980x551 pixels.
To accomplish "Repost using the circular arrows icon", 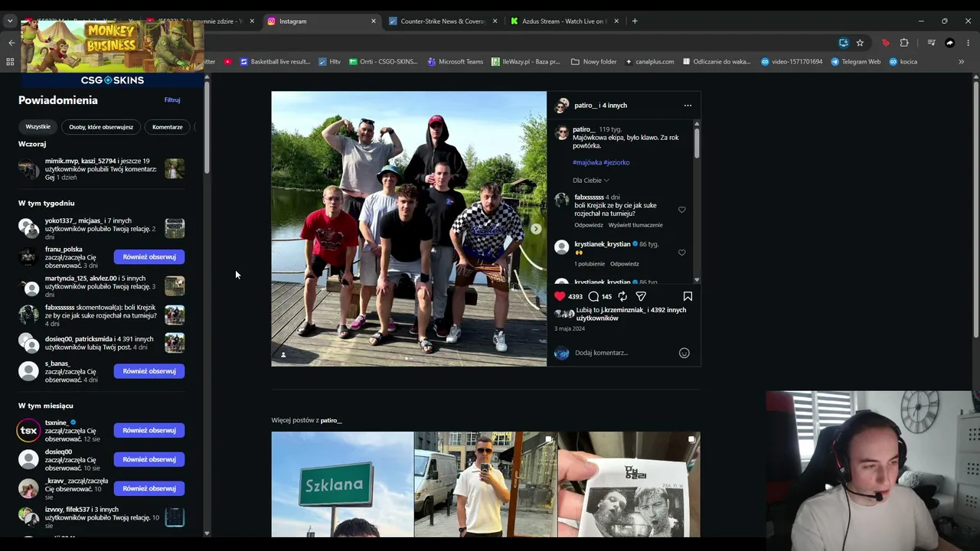I will pyautogui.click(x=622, y=296).
